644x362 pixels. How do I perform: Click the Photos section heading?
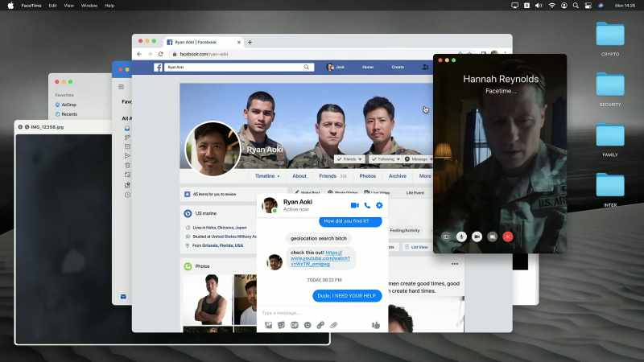tap(202, 266)
